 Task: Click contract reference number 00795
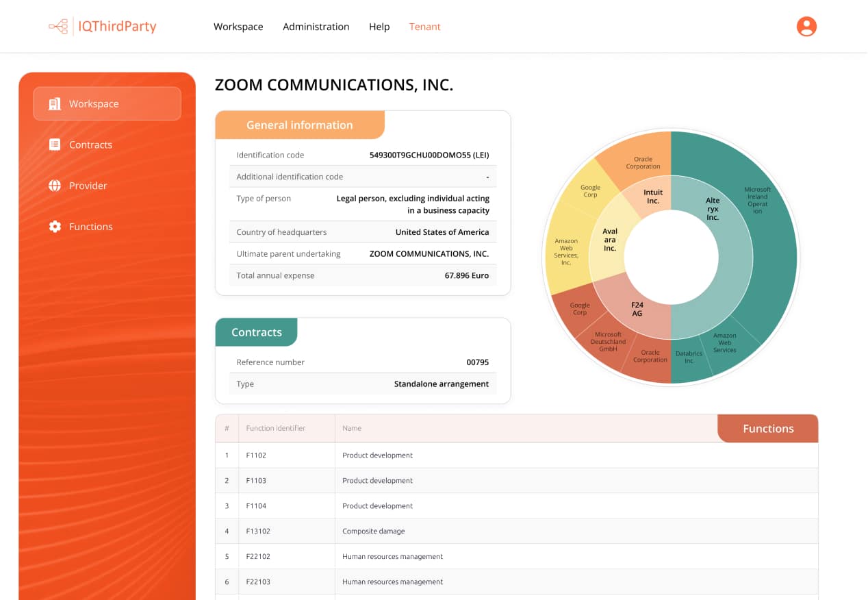point(478,362)
